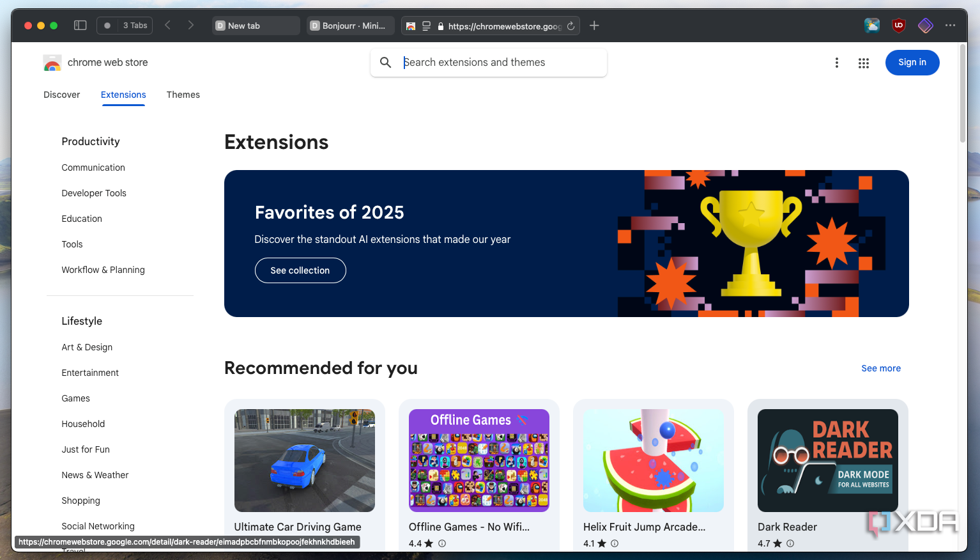Show rating info for Dark Reader
Image resolution: width=980 pixels, height=560 pixels.
[790, 543]
